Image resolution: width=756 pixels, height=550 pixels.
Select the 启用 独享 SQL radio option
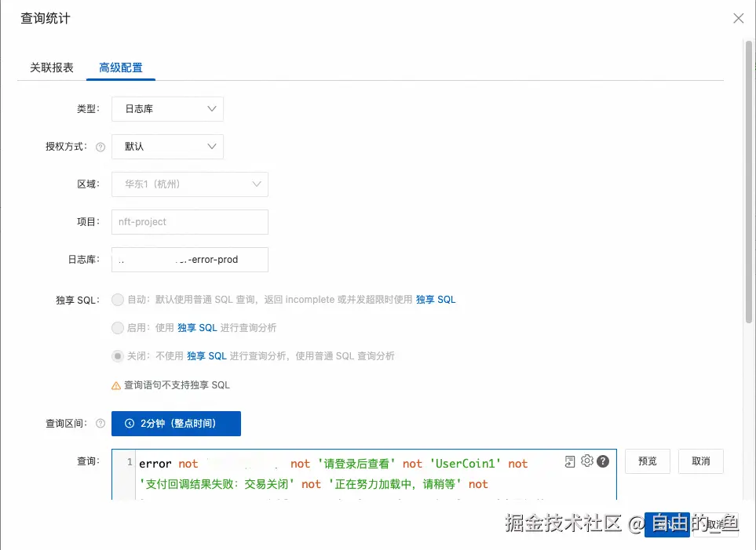click(x=118, y=328)
